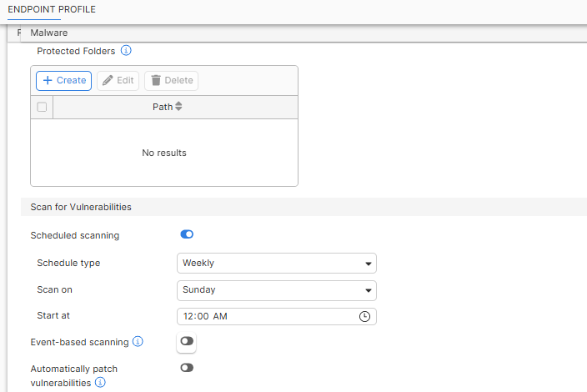Screen dimensions: 587x392
Task: Disable the Scheduled scanning toggle
Action: pos(187,235)
